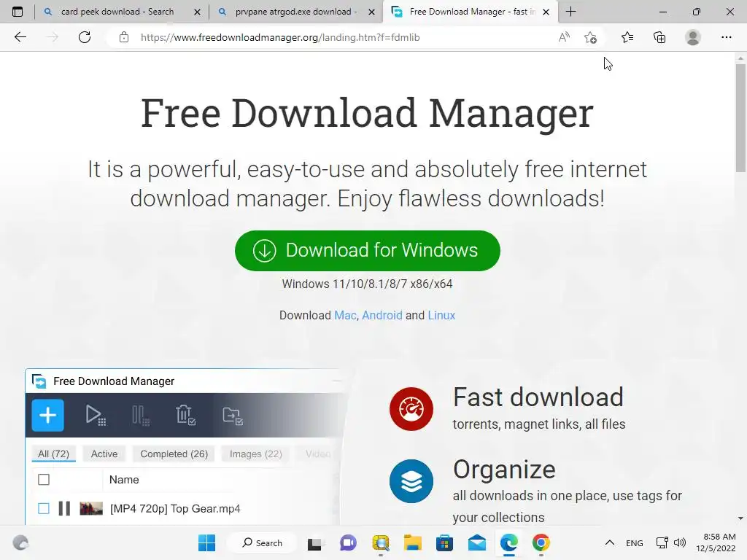
Task: Open File Explorer from taskbar
Action: click(413, 542)
